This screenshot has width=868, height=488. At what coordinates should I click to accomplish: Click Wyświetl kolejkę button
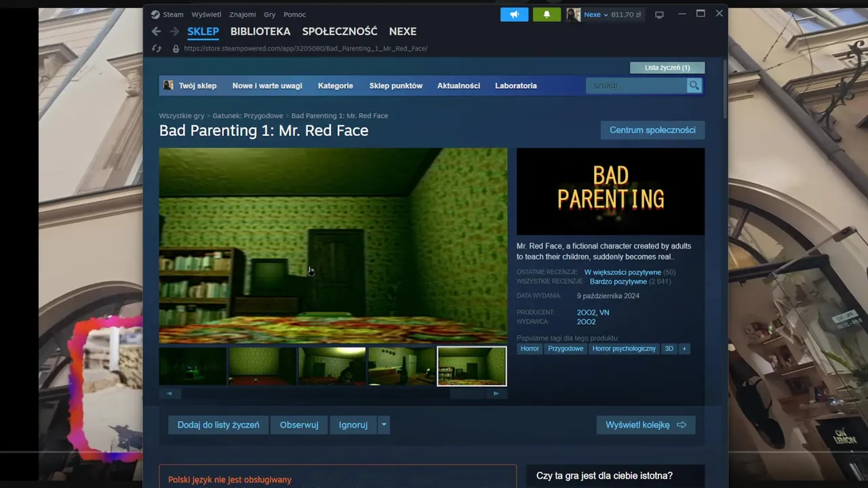tap(646, 425)
